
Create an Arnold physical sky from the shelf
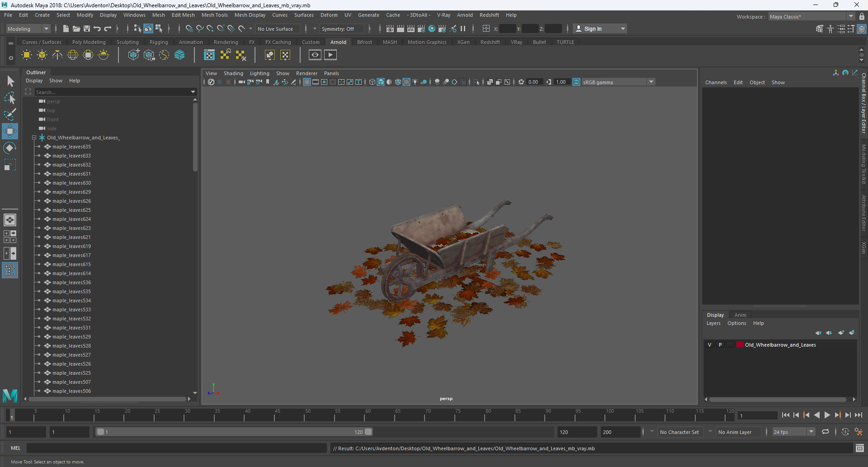(104, 55)
